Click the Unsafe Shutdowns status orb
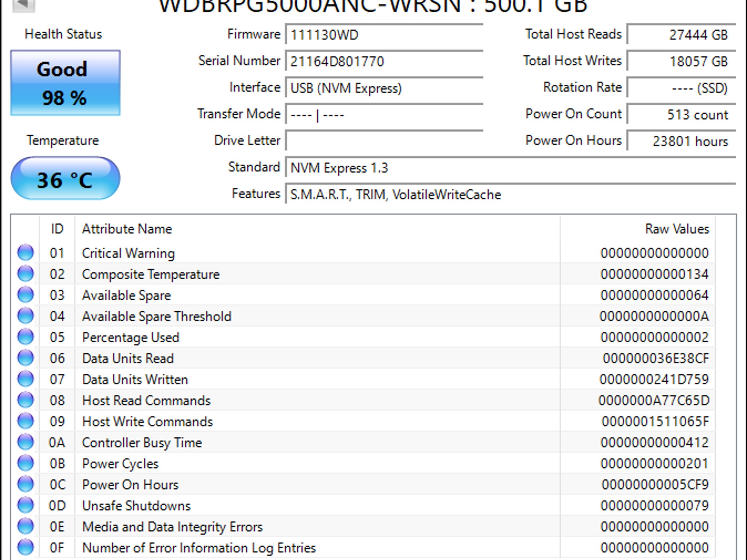Image resolution: width=747 pixels, height=560 pixels. pos(26,505)
